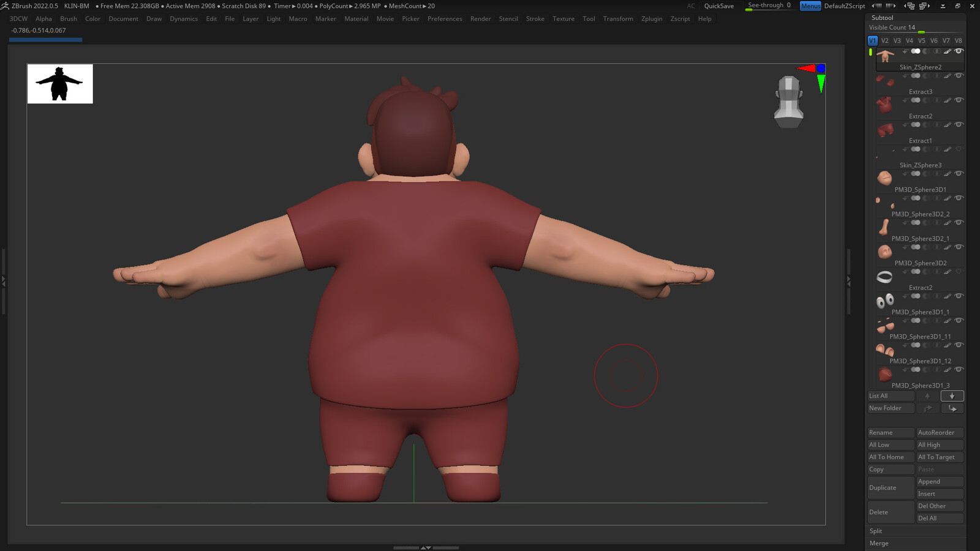The image size is (980, 551).
Task: Open the Material menu
Action: 356,19
